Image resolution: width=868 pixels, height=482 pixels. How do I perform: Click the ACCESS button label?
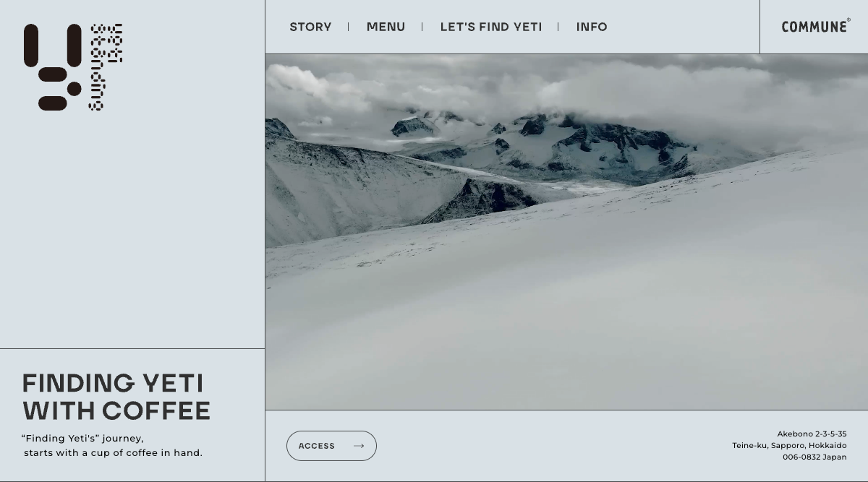[x=317, y=446]
